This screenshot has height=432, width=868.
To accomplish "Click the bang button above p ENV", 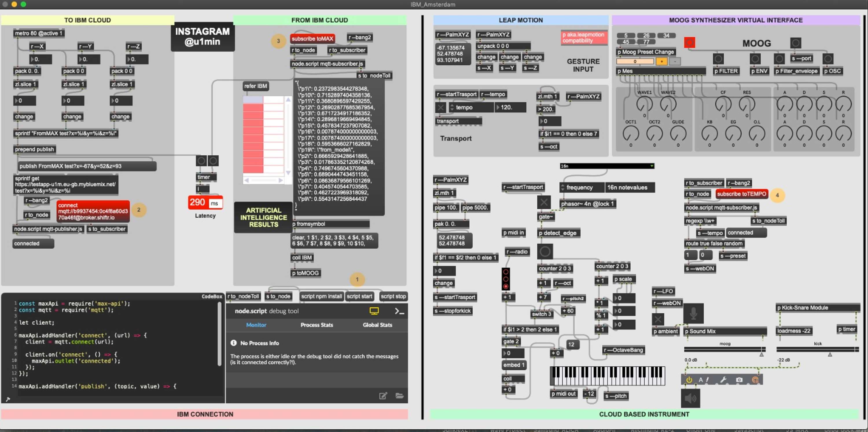I will pyautogui.click(x=755, y=59).
